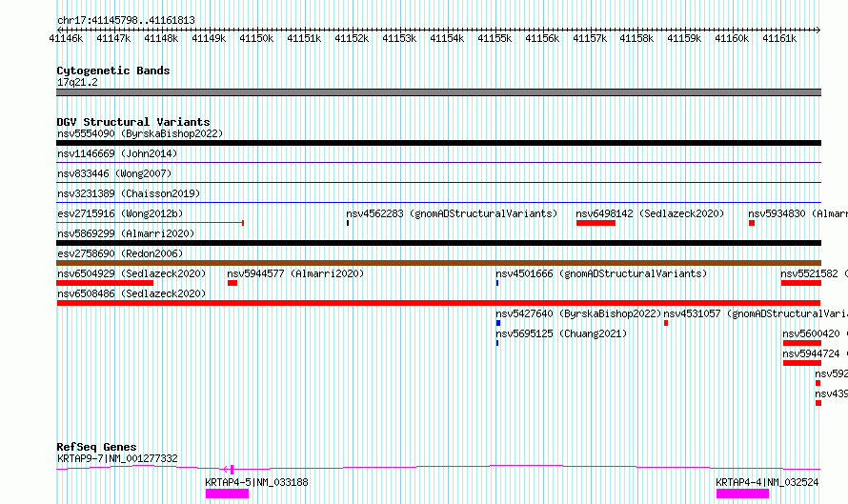Click the nsv5934830 variant label

click(x=798, y=213)
